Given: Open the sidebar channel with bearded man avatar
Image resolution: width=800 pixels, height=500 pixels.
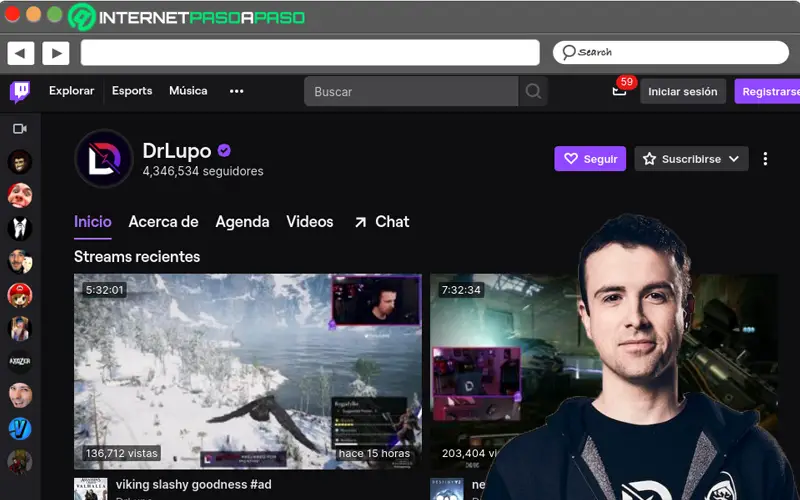Looking at the screenshot, I should pos(20,262).
